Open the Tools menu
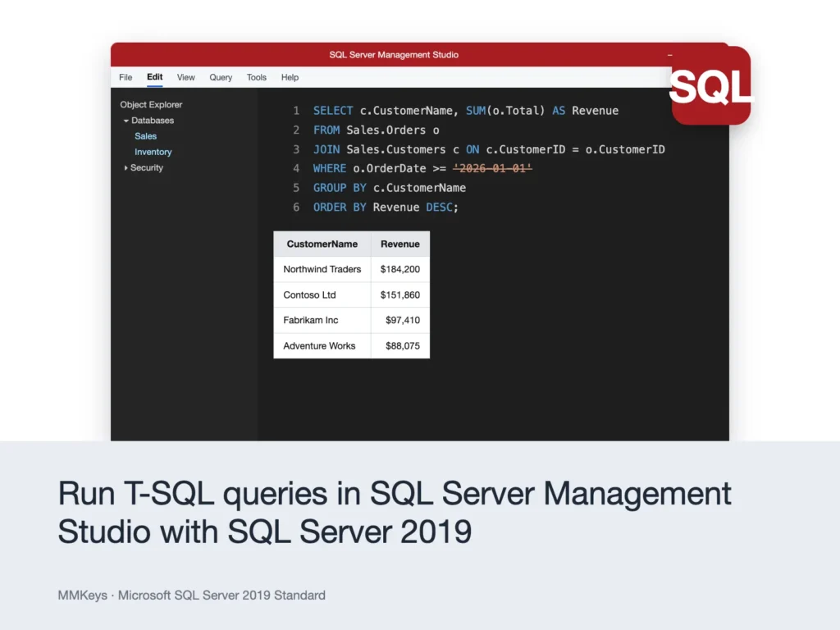Viewport: 840px width, 630px height. pyautogui.click(x=257, y=77)
